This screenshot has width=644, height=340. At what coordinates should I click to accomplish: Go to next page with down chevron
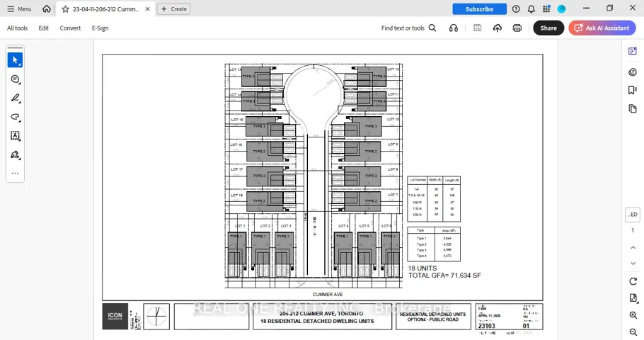633,263
